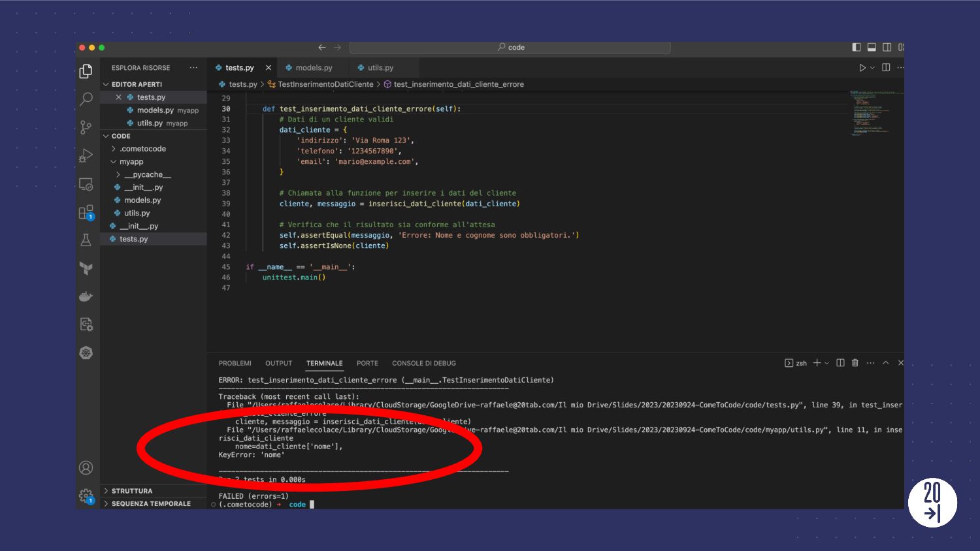Open terminal panel More Actions ellipsis

[x=870, y=363]
